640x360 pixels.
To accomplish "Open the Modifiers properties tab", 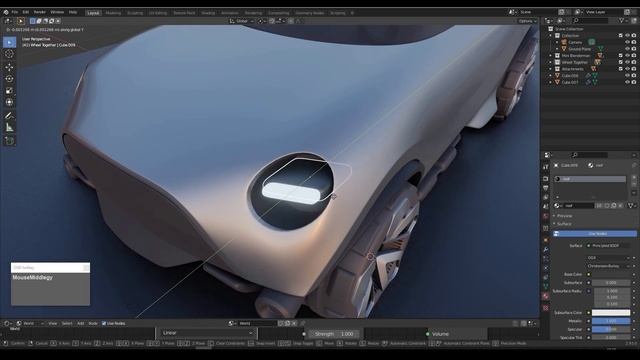I will point(546,249).
